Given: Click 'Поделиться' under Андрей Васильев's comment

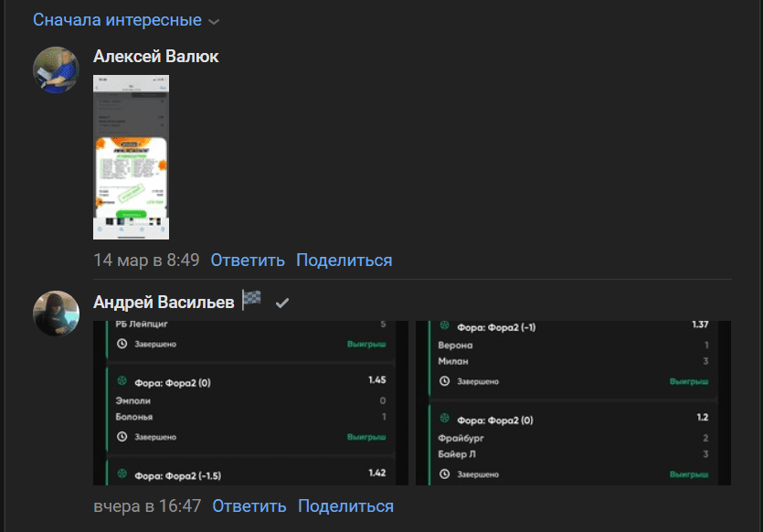Looking at the screenshot, I should coord(344,505).
